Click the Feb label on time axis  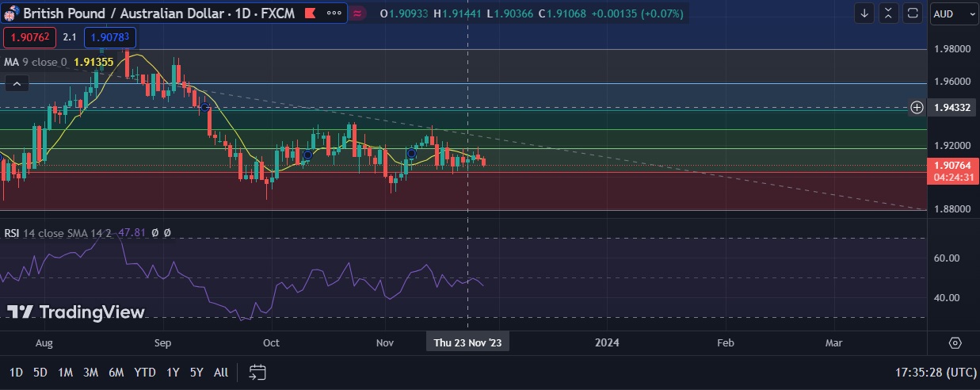click(726, 343)
